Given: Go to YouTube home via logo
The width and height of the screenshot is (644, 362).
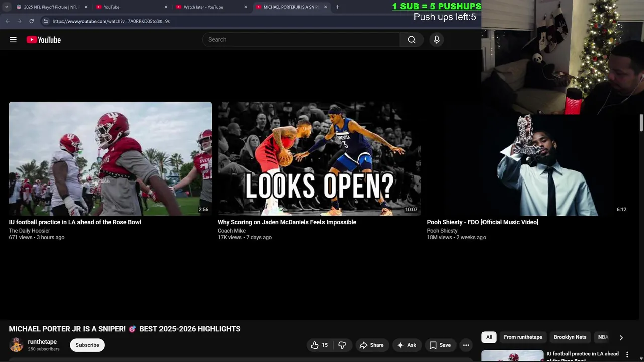Looking at the screenshot, I should point(44,40).
